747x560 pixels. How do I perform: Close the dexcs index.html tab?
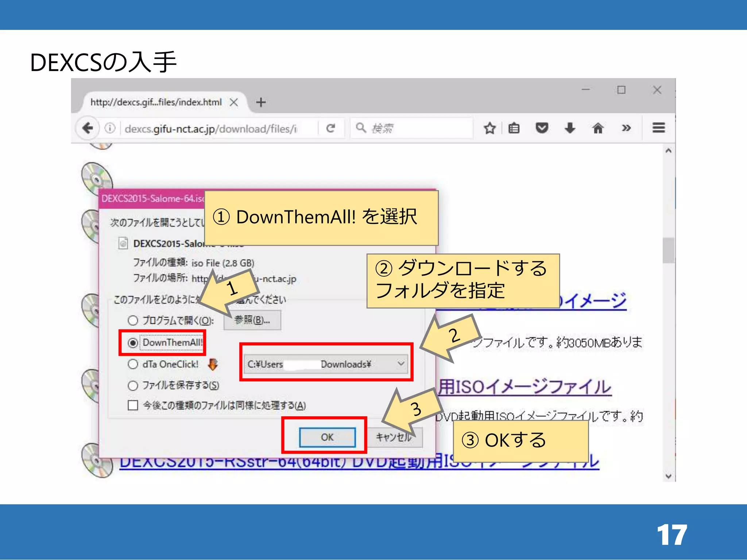point(234,102)
